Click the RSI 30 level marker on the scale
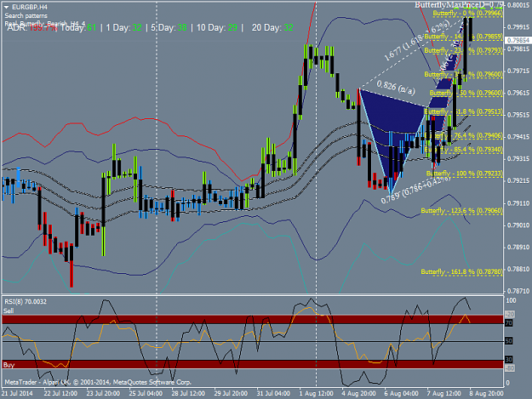The height and width of the screenshot is (399, 532). (509, 359)
